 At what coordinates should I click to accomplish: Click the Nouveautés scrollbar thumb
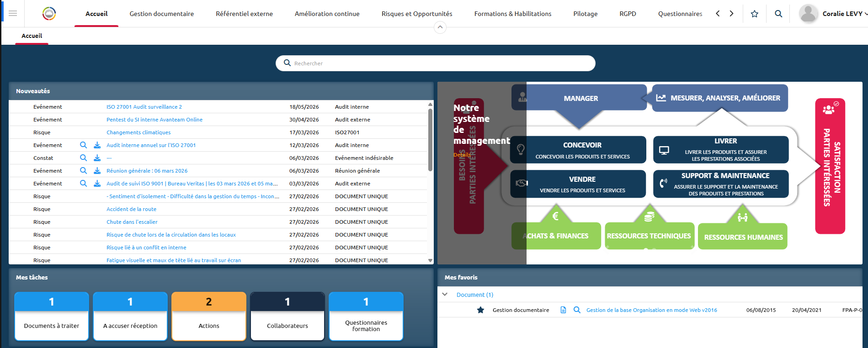point(430,140)
